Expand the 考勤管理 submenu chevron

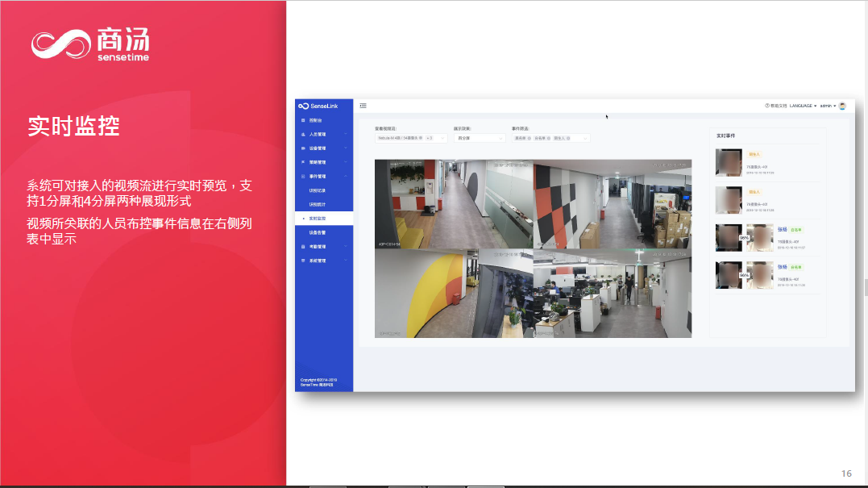click(346, 247)
